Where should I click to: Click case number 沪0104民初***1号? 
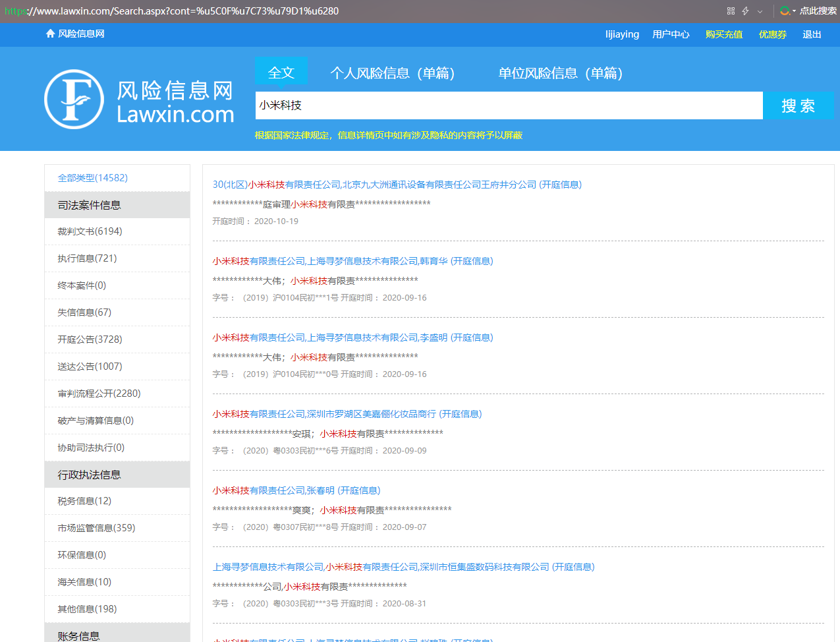(x=306, y=298)
